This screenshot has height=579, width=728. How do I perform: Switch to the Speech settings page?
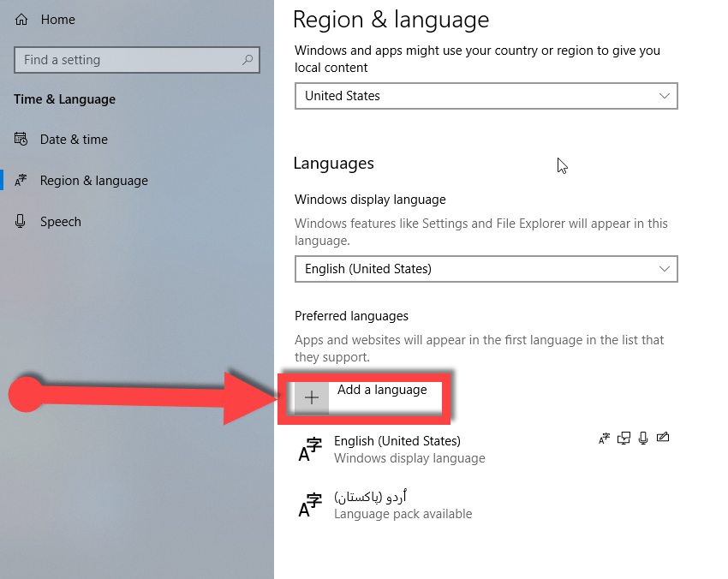click(x=60, y=222)
